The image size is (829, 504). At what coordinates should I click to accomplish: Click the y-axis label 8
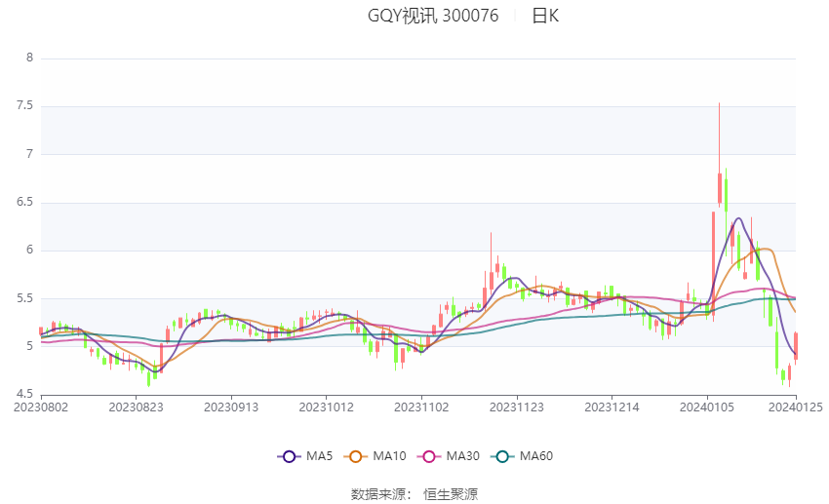click(x=29, y=58)
